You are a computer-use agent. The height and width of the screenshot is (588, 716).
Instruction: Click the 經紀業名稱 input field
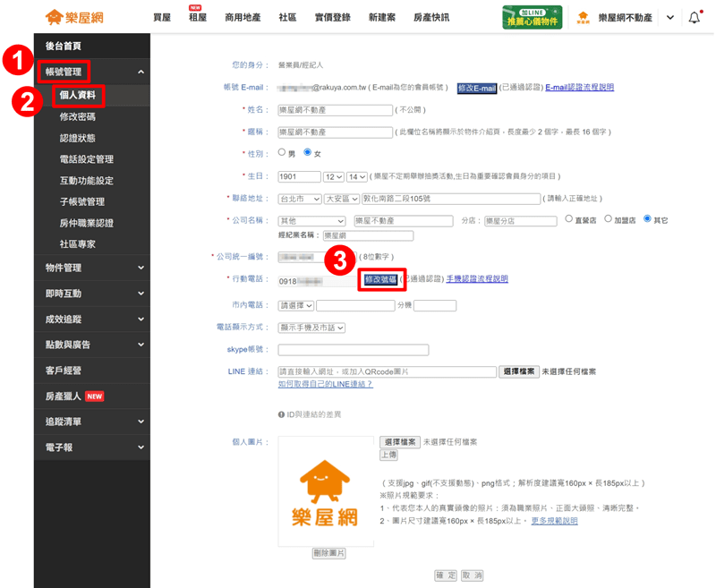pos(368,235)
